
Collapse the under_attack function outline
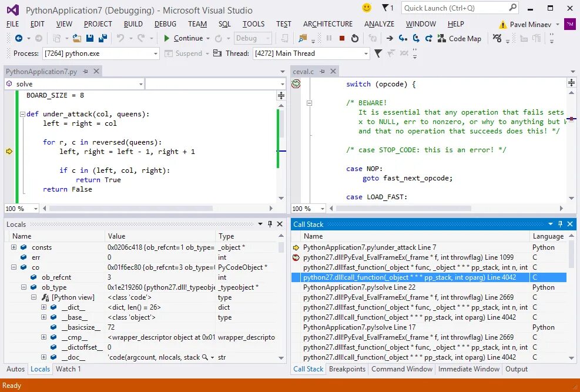click(x=22, y=114)
